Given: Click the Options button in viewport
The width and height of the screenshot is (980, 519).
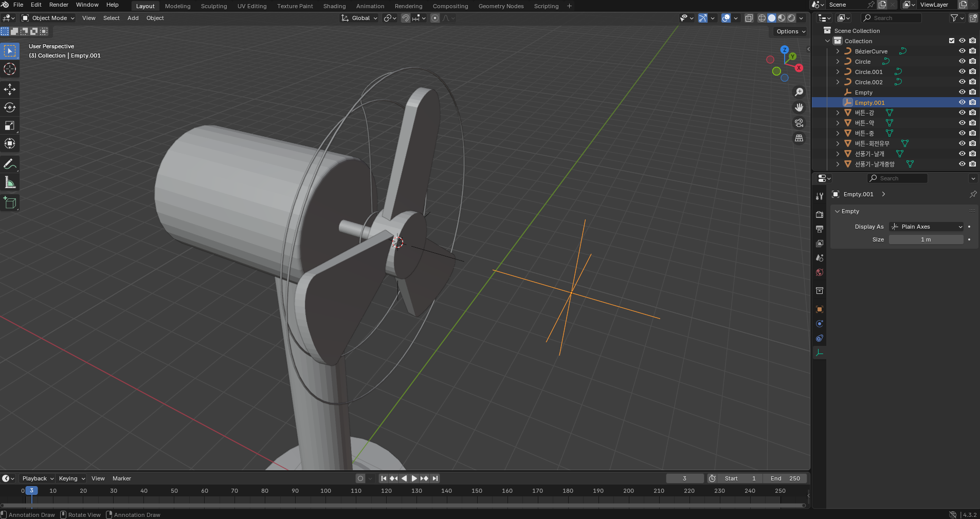Looking at the screenshot, I should click(790, 31).
